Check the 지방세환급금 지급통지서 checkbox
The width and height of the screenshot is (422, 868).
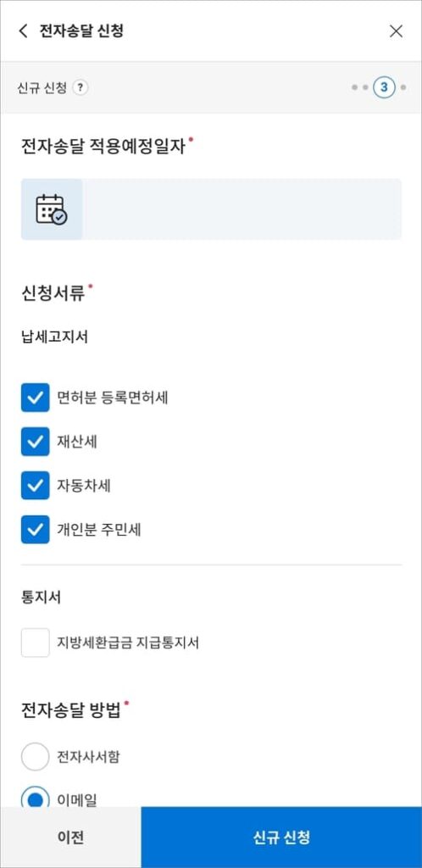click(36, 643)
